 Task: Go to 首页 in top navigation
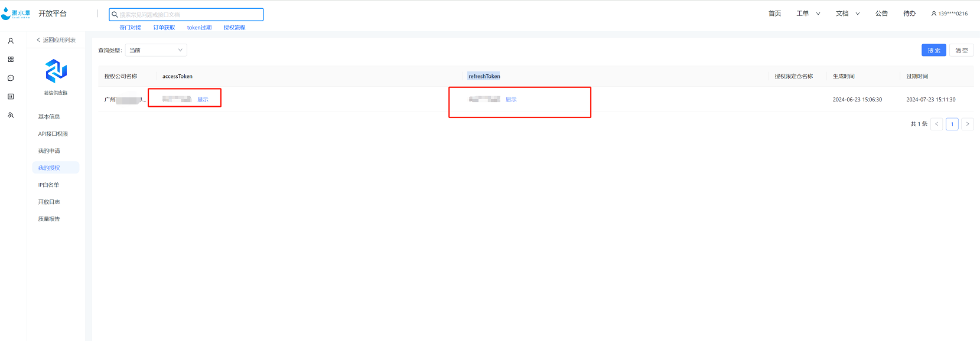point(774,14)
